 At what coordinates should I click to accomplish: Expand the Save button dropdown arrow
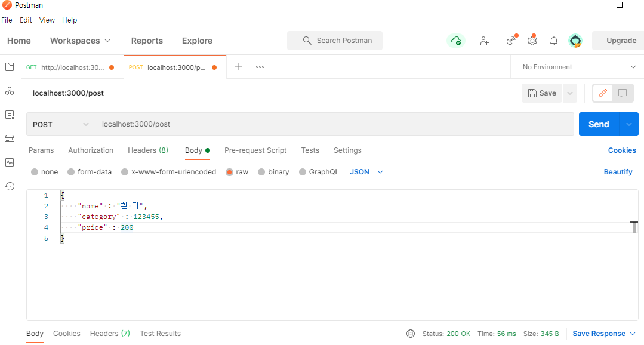click(x=569, y=93)
